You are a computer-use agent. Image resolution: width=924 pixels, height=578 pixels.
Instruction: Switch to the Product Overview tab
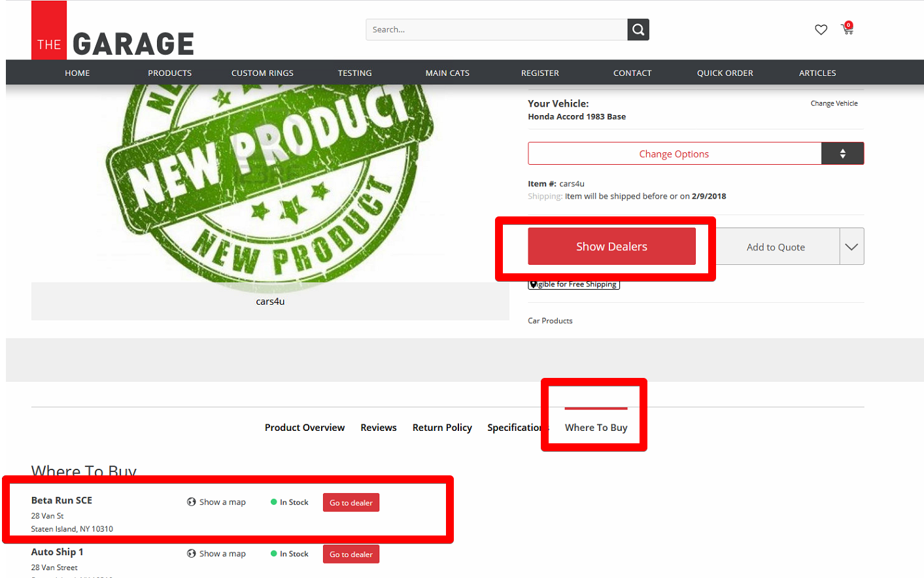305,428
